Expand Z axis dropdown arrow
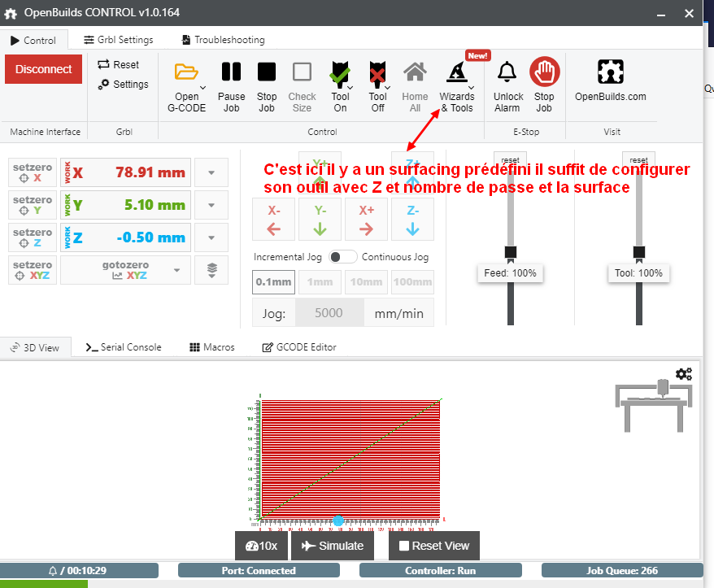This screenshot has height=588, width=714. point(211,237)
